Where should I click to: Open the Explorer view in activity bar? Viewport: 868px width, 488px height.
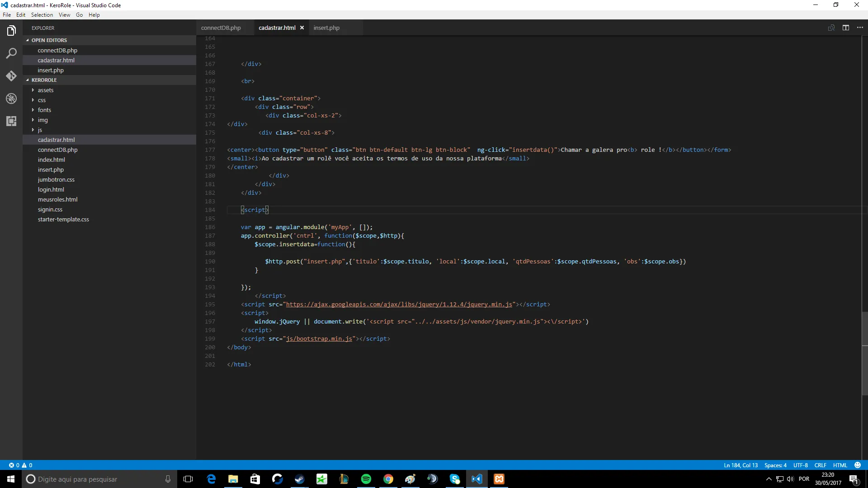[x=11, y=31]
